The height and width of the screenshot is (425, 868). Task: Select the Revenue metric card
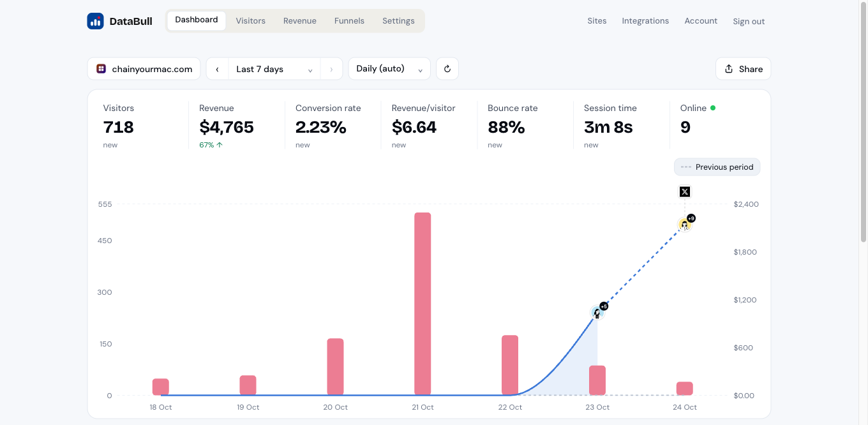(x=237, y=126)
